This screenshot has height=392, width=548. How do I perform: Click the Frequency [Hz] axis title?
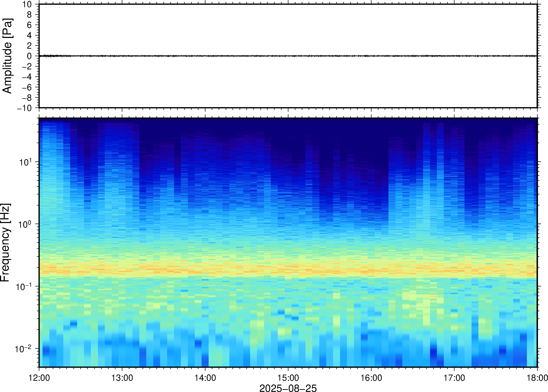pos(5,243)
